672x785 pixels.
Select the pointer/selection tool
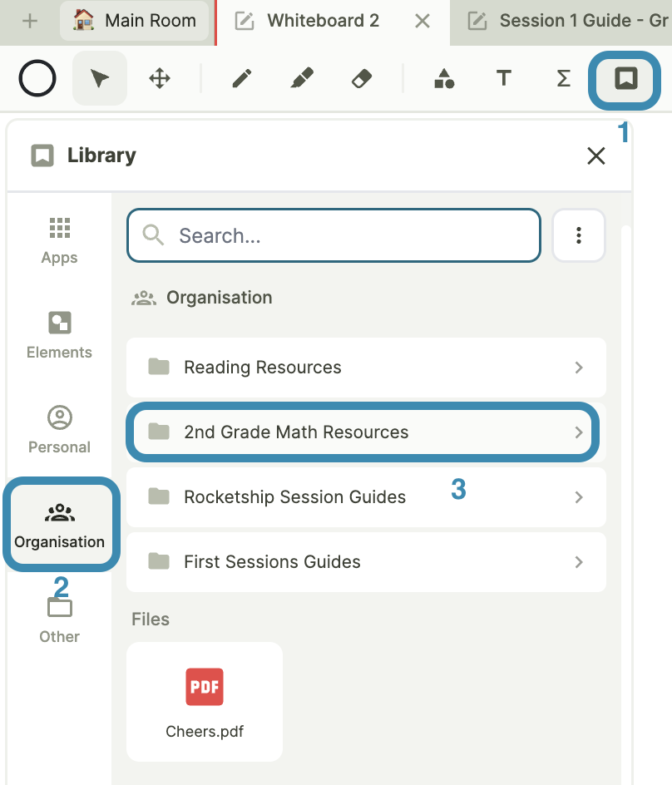click(99, 78)
